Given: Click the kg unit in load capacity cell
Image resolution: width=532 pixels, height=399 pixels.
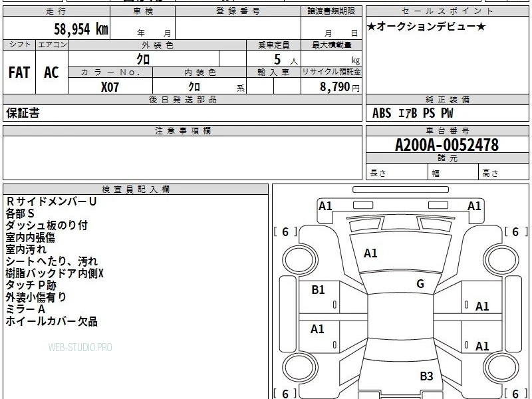Looking at the screenshot, I should (x=356, y=61).
